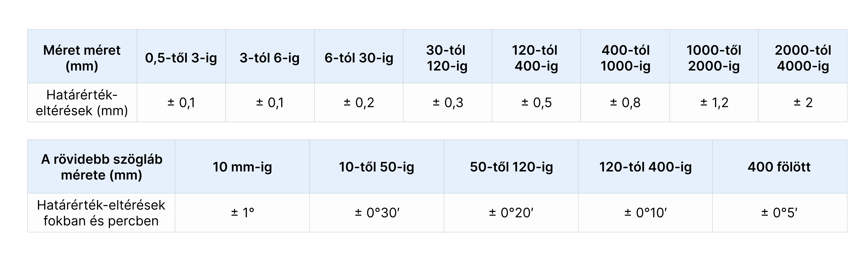This screenshot has width=868, height=262.
Task: Select the '400-tól 1000-ig' header cell
Action: pos(625,56)
